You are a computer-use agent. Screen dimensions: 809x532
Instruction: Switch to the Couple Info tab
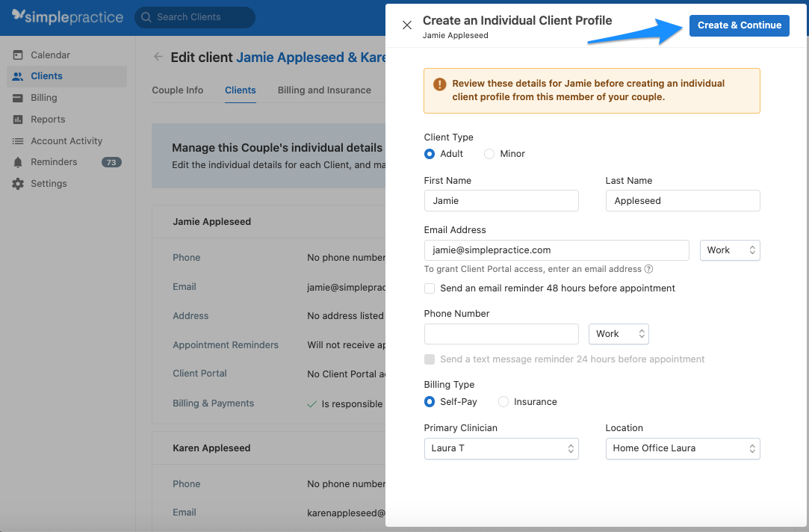[x=177, y=90]
